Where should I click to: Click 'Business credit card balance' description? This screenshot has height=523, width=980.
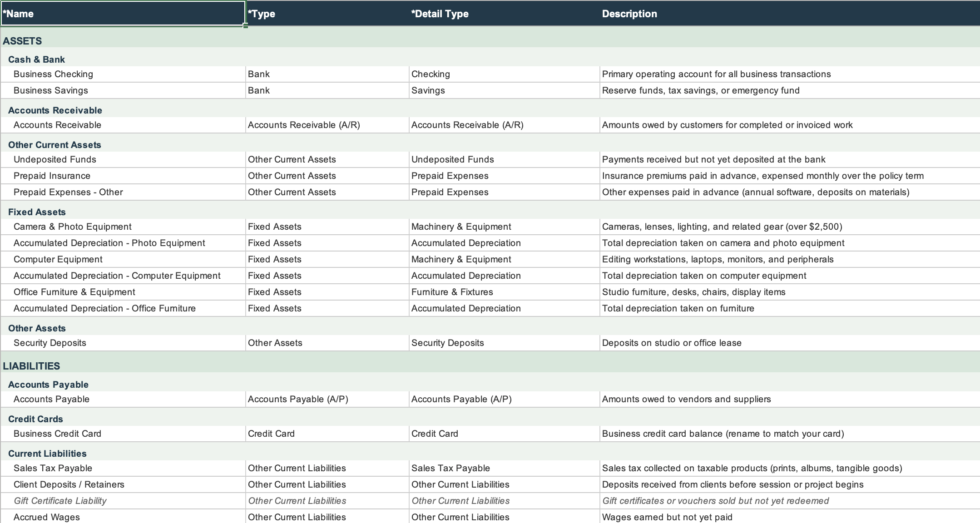pyautogui.click(x=790, y=434)
